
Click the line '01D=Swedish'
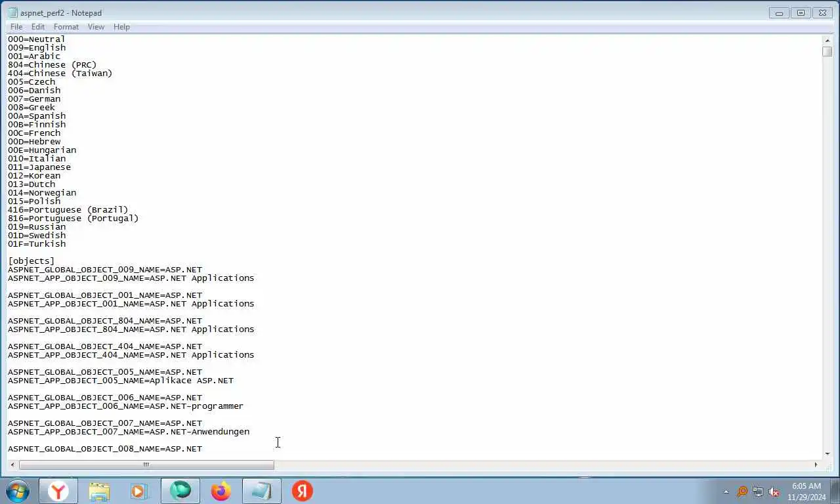[x=37, y=236]
